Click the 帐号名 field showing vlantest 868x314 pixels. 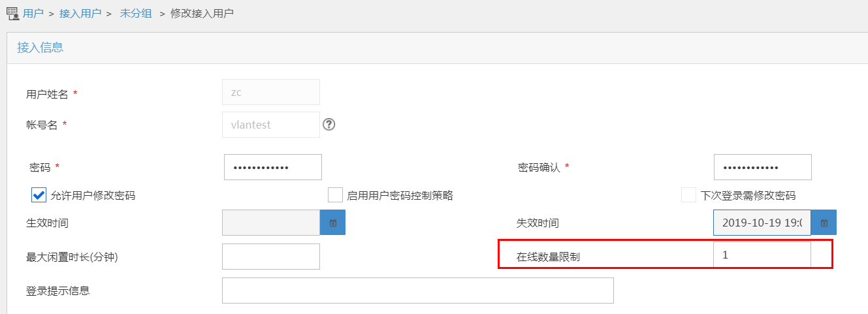tap(271, 125)
